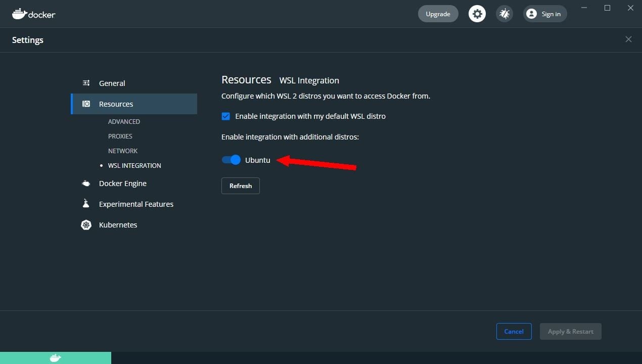Viewport: 642px width, 364px height.
Task: Click the Settings title text
Action: pyautogui.click(x=28, y=40)
